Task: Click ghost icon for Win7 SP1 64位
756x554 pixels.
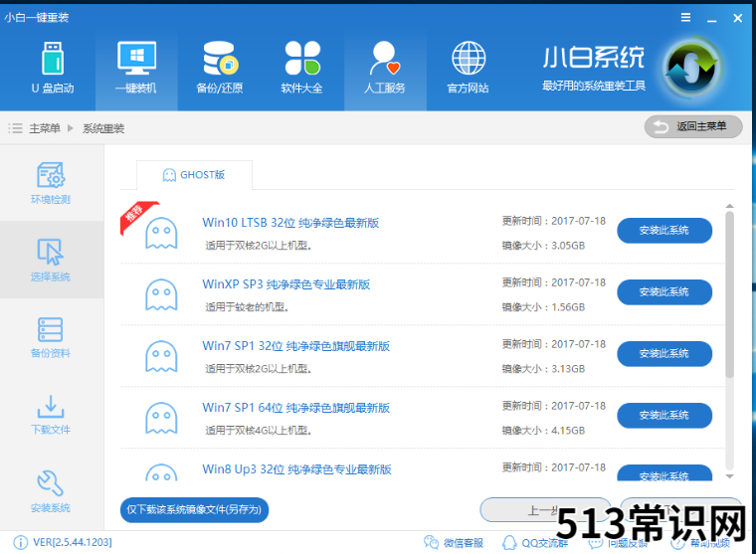Action: click(161, 419)
